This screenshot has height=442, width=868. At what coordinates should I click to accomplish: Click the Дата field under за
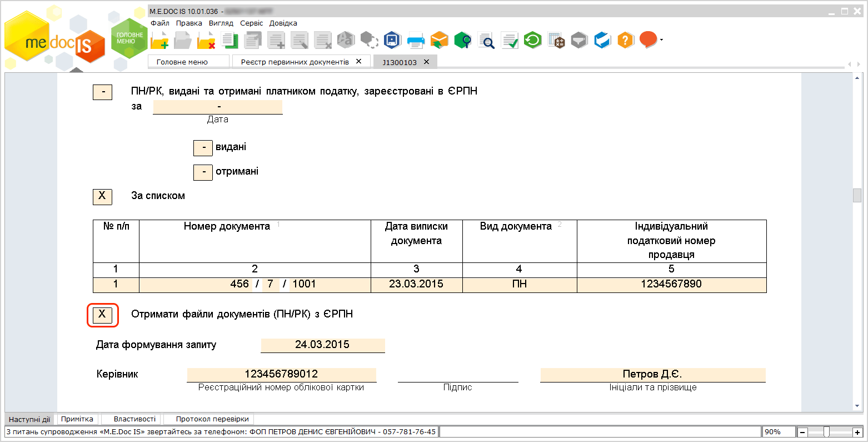pos(218,107)
